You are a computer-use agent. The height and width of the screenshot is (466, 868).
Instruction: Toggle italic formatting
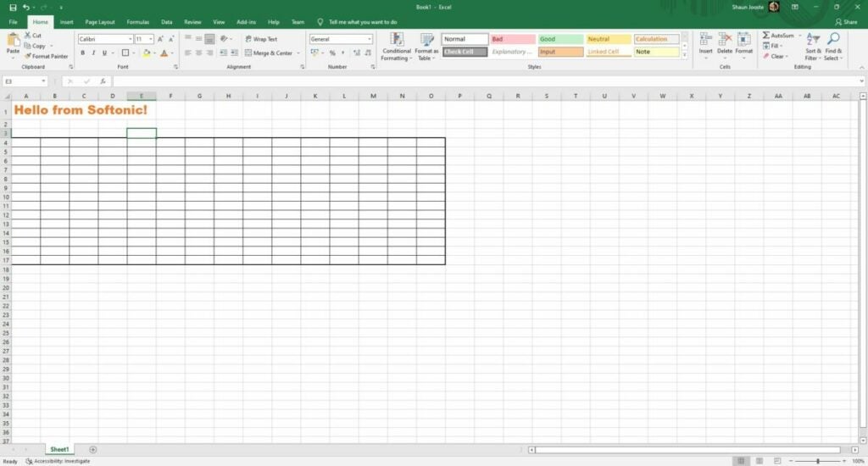click(x=93, y=53)
